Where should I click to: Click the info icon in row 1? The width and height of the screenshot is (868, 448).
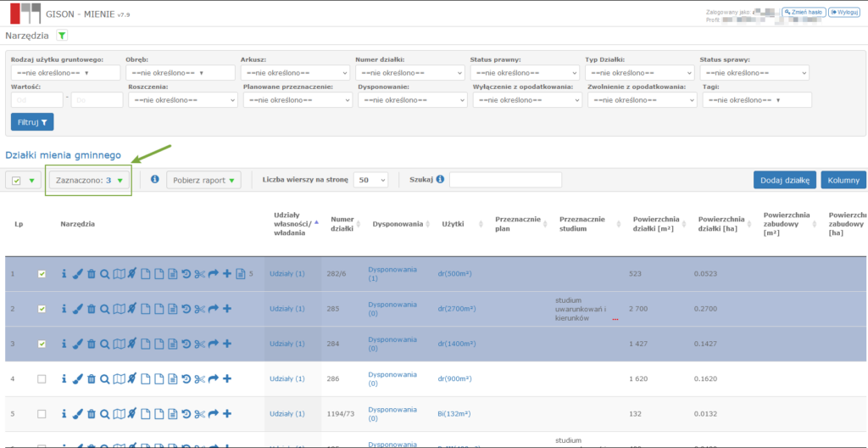[x=64, y=274]
